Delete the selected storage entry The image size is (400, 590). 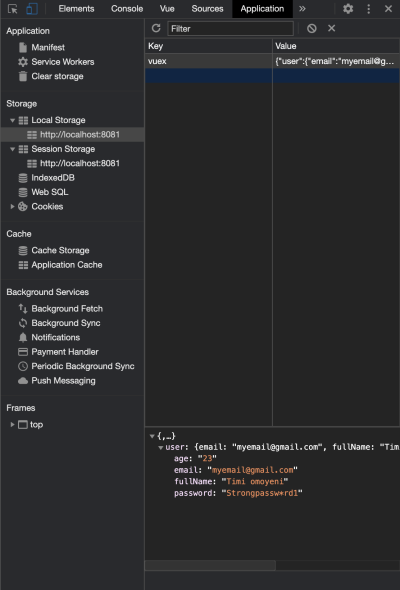tap(332, 28)
